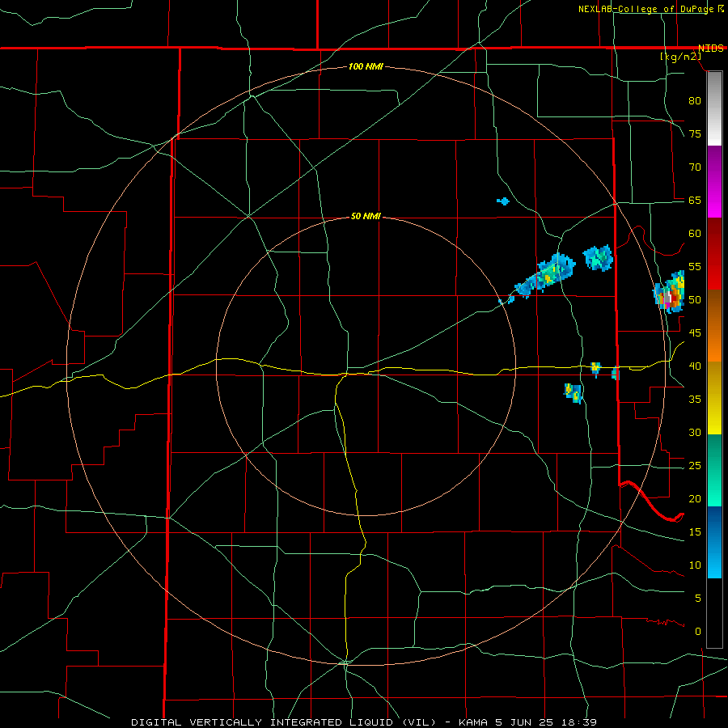The width and height of the screenshot is (728, 728).
Task: Pick the orange-brown band on the color scale
Action: (714, 325)
